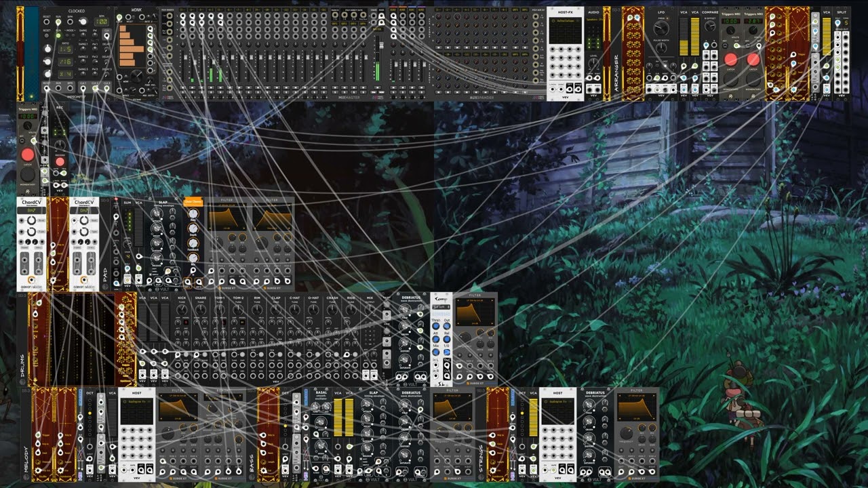868x488 pixels.
Task: Click the VCA level slider beside the Split module
Action: (x=826, y=36)
